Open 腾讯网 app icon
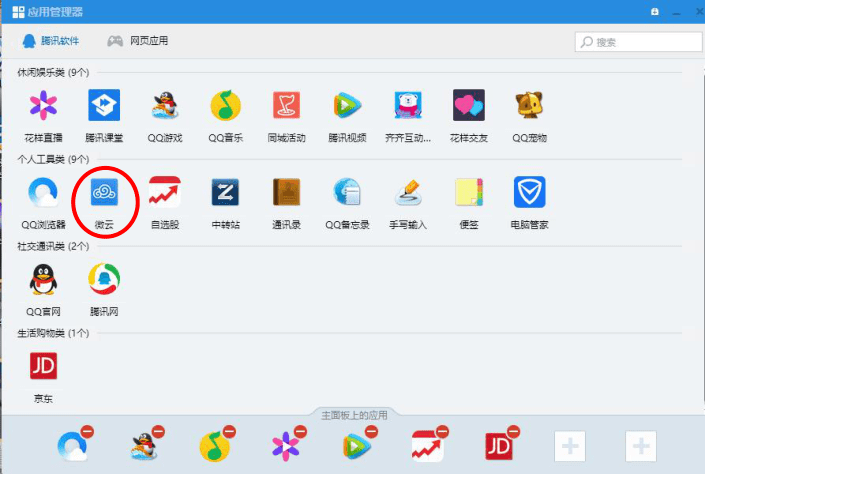Screen dimensions: 860x484 coord(104,279)
